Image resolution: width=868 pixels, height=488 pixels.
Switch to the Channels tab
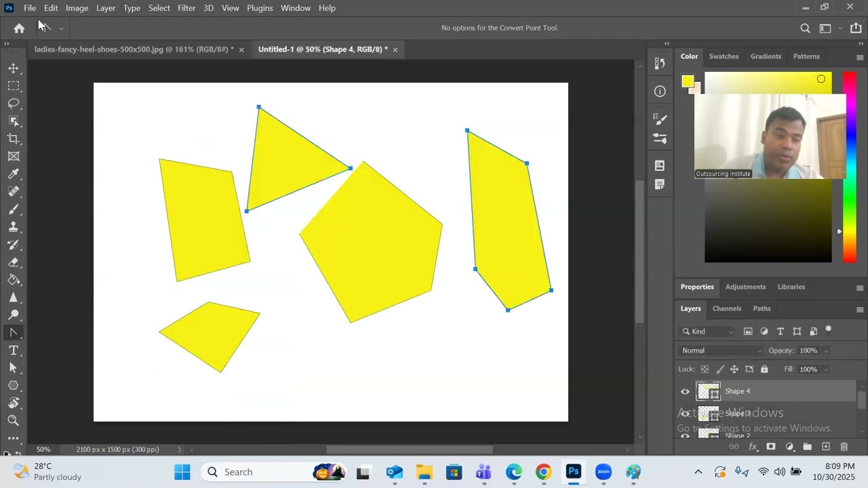[726, 308]
